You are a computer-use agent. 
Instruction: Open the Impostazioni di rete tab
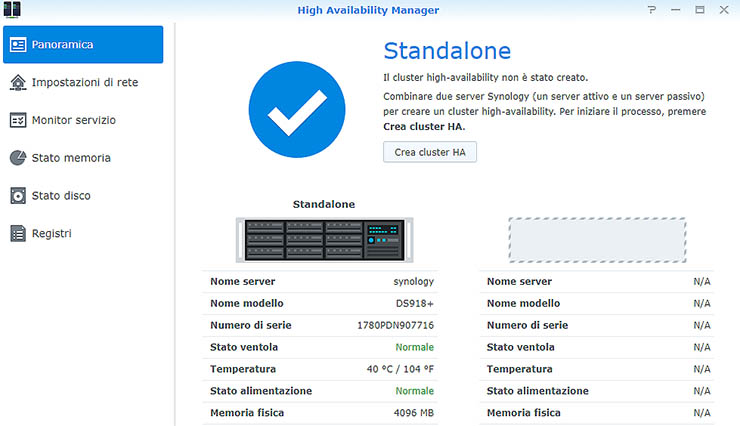point(84,82)
